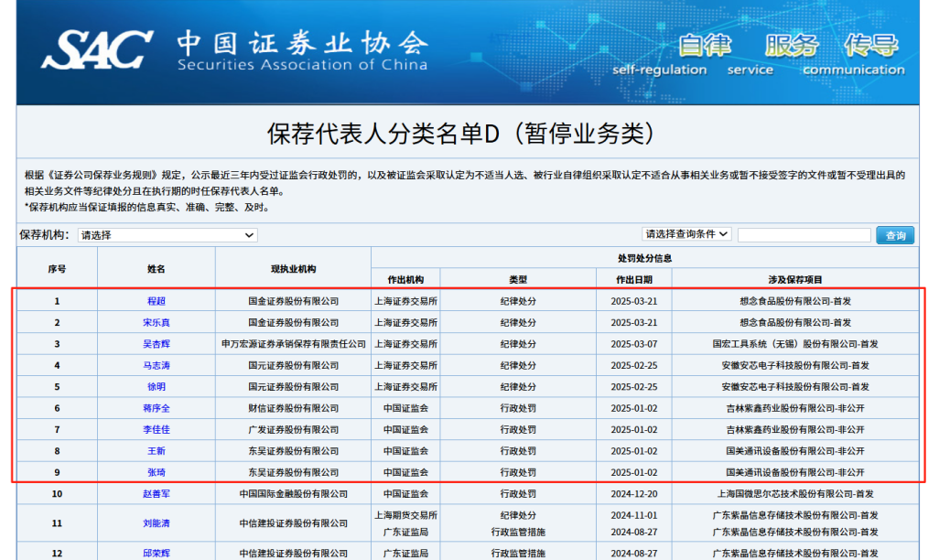Click the 传导 communication banner text
950x560 pixels.
click(854, 55)
